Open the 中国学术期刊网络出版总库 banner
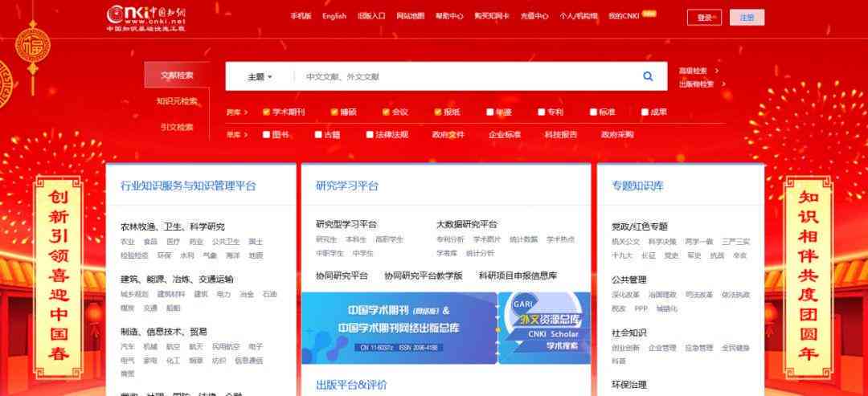The width and height of the screenshot is (868, 396). point(399,328)
